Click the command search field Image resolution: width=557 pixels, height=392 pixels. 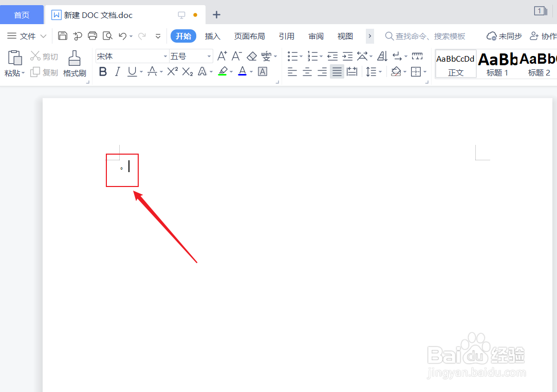point(425,36)
